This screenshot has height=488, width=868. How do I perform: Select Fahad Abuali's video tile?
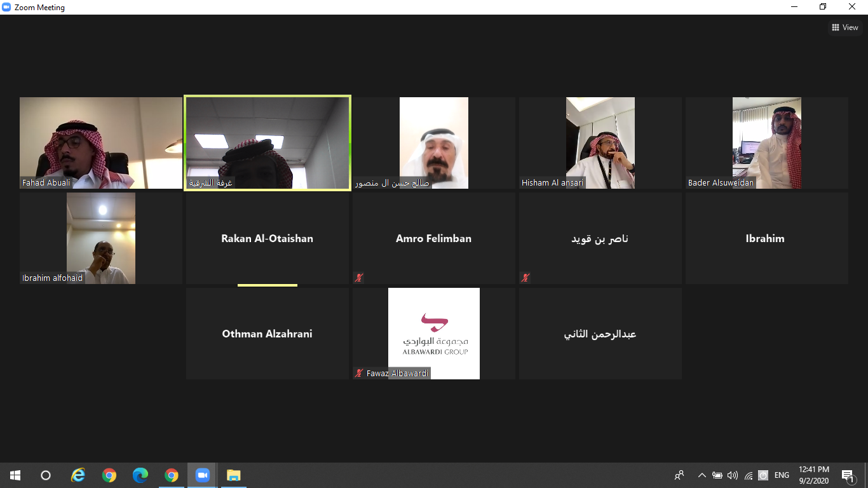[101, 143]
